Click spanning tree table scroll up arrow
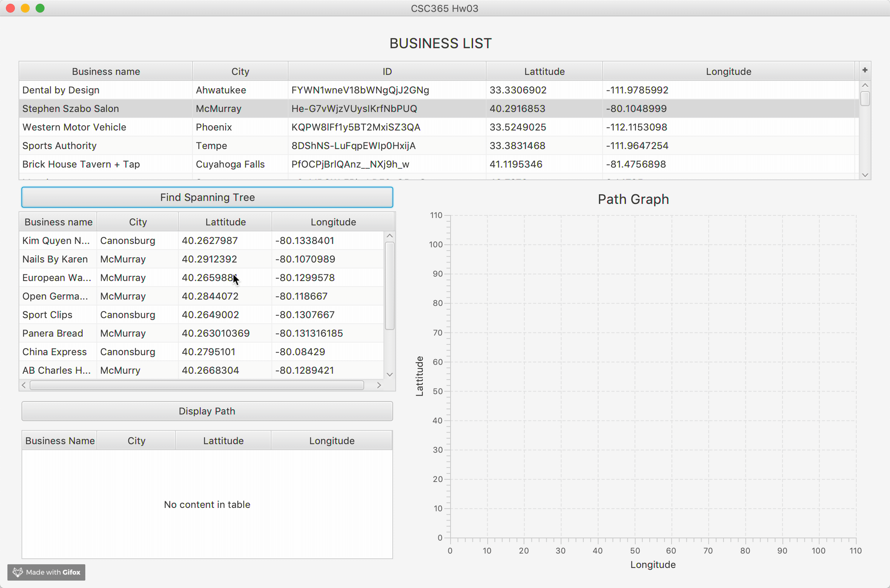This screenshot has width=890, height=588. click(x=390, y=236)
